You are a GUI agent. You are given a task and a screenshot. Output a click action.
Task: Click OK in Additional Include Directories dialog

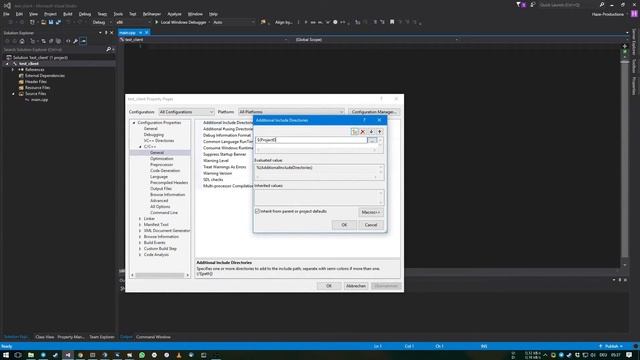(x=344, y=225)
